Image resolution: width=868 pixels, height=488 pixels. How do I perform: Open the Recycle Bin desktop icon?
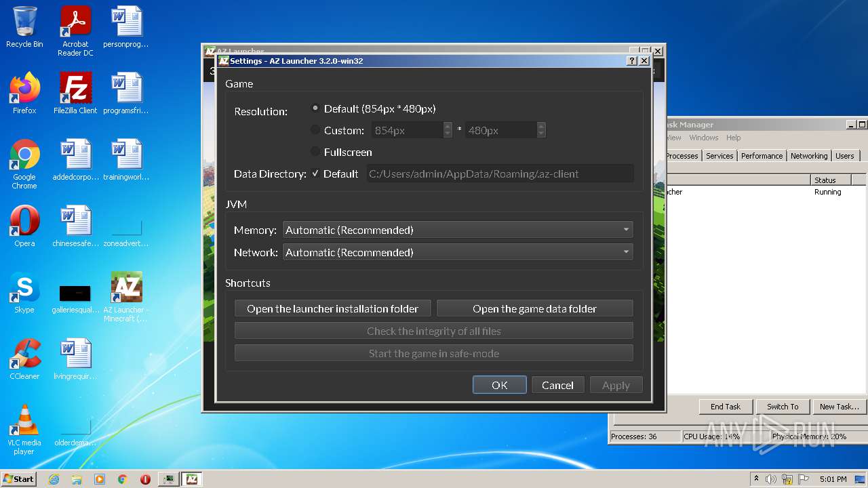coord(24,27)
